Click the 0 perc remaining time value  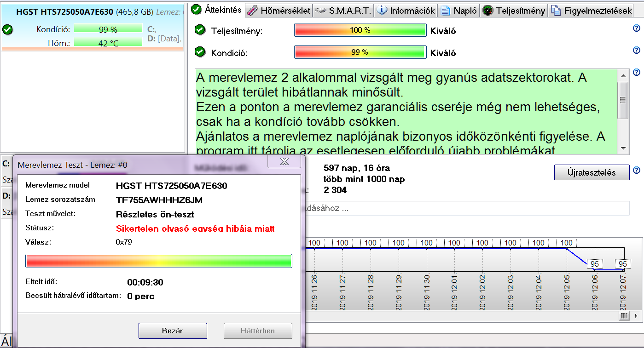coord(141,296)
